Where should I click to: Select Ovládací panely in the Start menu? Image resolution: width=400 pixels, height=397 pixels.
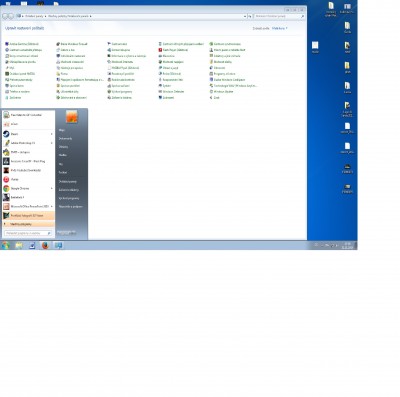(68, 182)
